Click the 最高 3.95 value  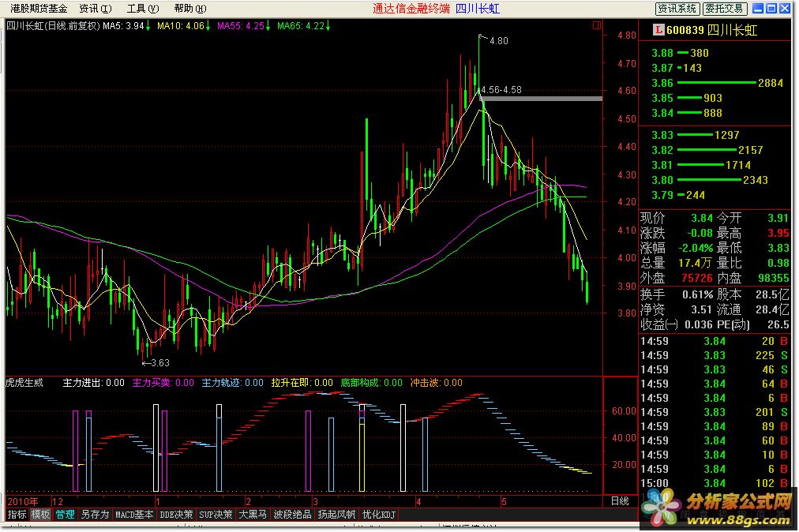[x=778, y=233]
